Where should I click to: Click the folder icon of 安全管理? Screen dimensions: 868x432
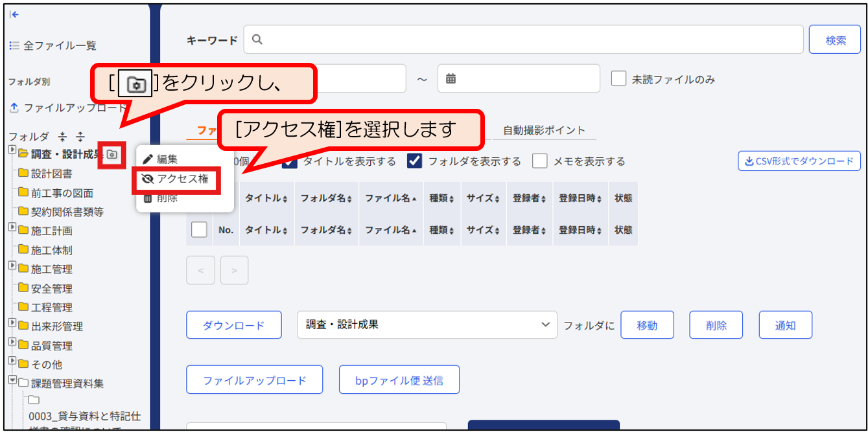click(x=24, y=288)
